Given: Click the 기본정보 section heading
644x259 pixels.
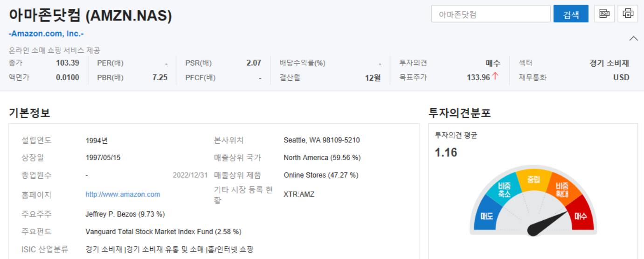Looking at the screenshot, I should tap(29, 113).
